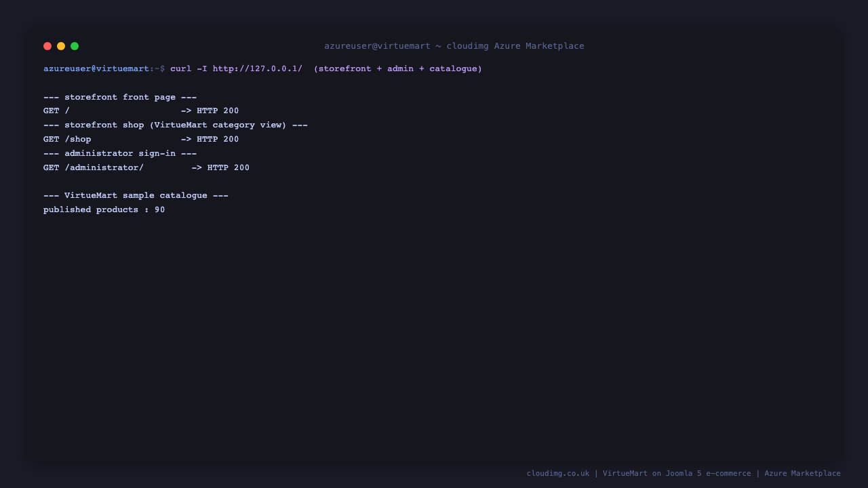
Task: Select the storefront shop VirtueMart category heading
Action: pyautogui.click(x=176, y=125)
